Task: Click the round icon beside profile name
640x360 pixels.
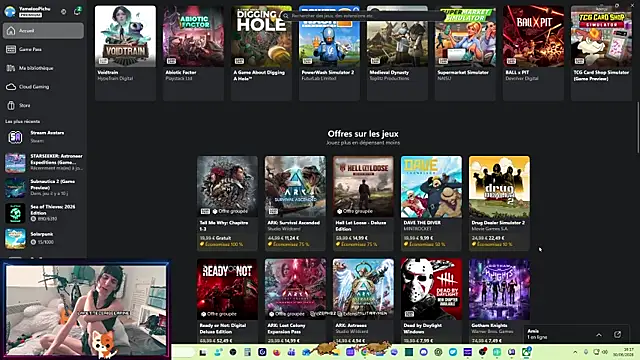Action: (63, 12)
